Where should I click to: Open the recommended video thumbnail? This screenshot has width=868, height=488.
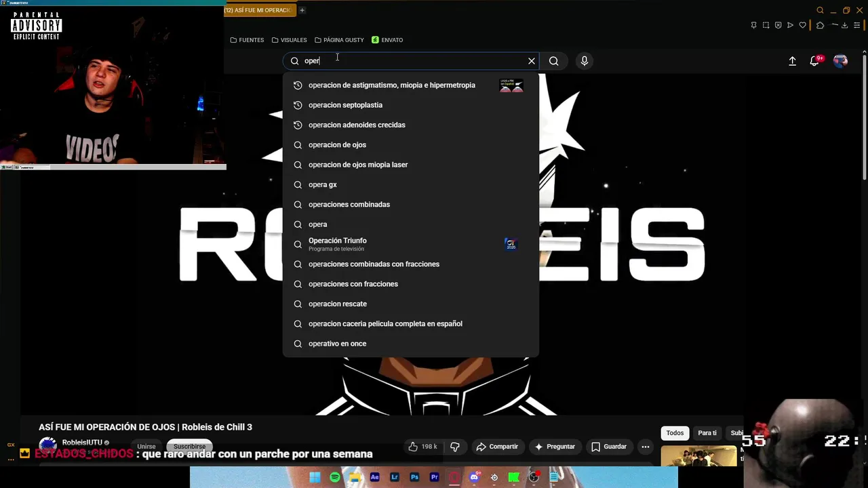coord(698,456)
